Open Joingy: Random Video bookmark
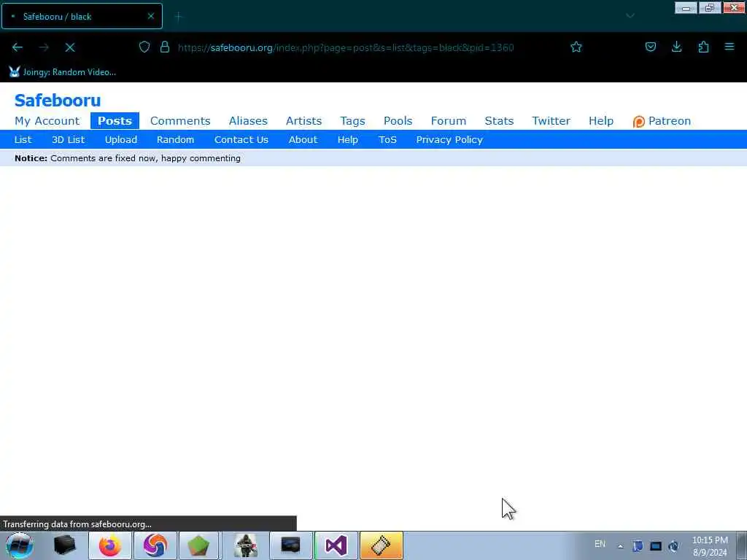The image size is (747, 560). (x=63, y=72)
